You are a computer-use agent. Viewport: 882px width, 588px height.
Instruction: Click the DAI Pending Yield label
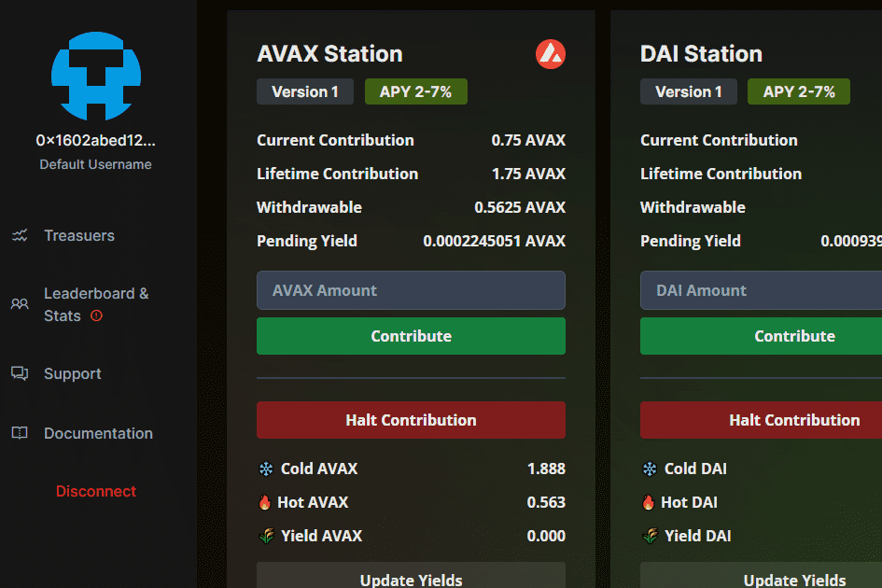click(691, 241)
